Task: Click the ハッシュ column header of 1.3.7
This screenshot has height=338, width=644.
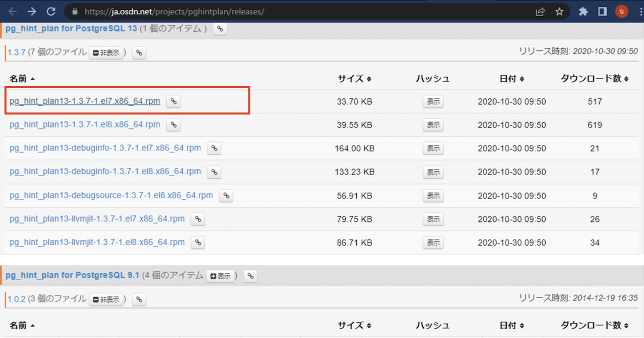Action: [433, 78]
